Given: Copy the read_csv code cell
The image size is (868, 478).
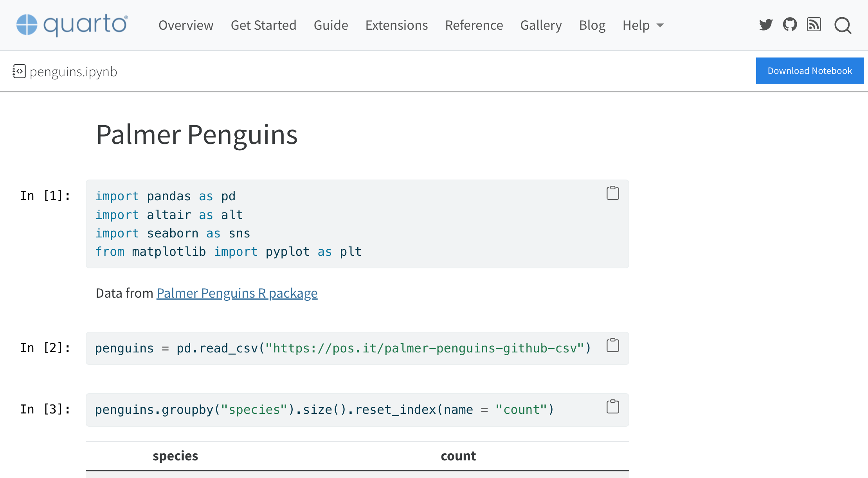Looking at the screenshot, I should 612,345.
